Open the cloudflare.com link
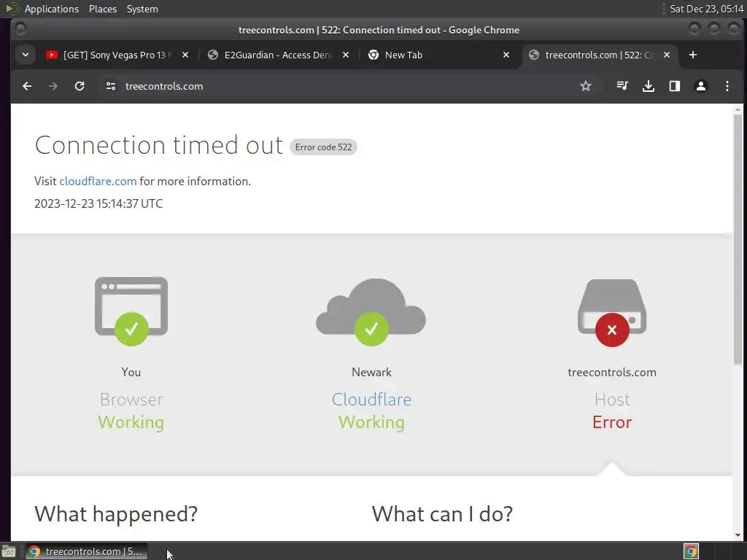The width and height of the screenshot is (747, 560). click(x=98, y=182)
